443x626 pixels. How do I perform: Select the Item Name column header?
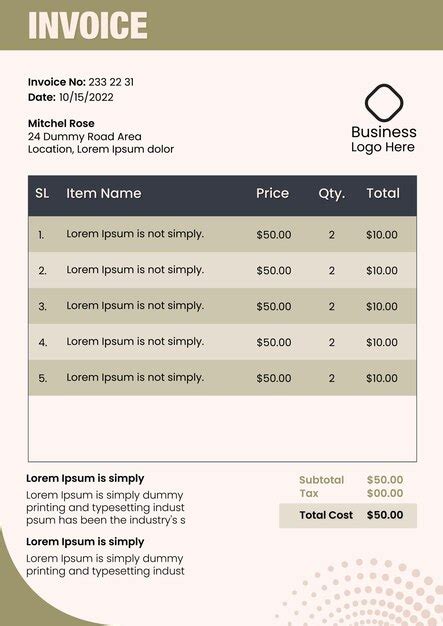[x=104, y=193]
